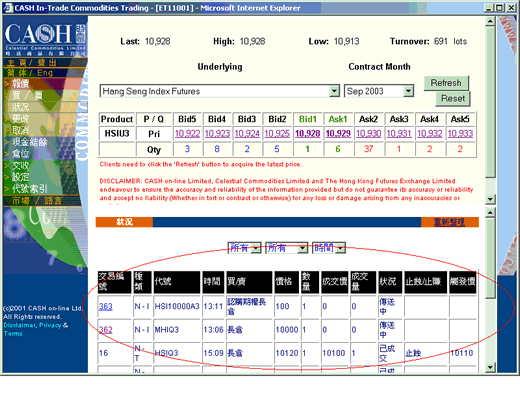Select 買 / 賣 in the sidebar menu
The width and height of the screenshot is (520, 406).
pyautogui.click(x=27, y=95)
